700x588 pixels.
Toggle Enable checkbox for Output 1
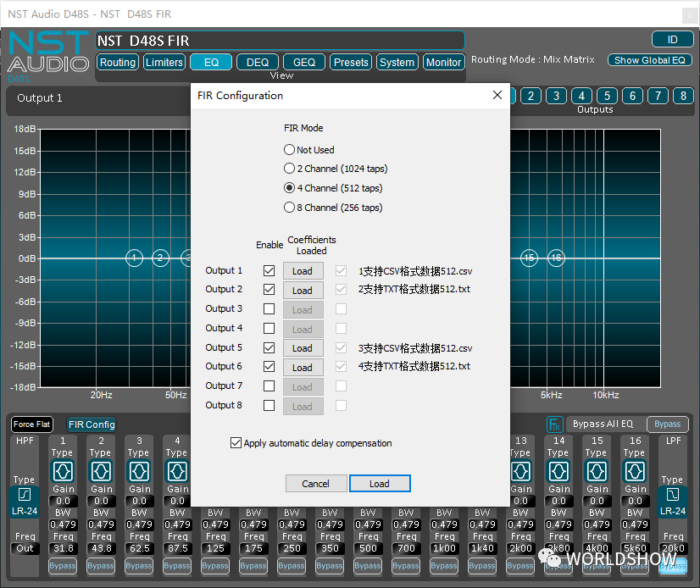point(269,270)
